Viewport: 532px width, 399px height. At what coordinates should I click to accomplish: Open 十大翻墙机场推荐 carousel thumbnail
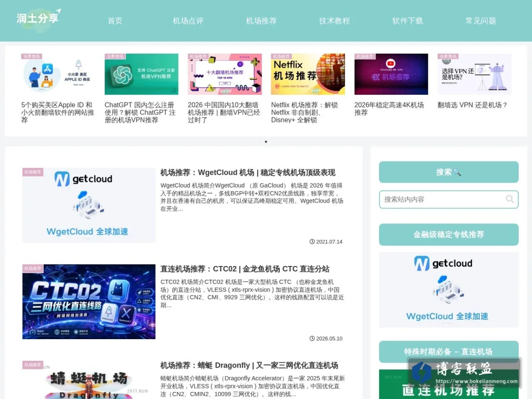click(x=225, y=74)
